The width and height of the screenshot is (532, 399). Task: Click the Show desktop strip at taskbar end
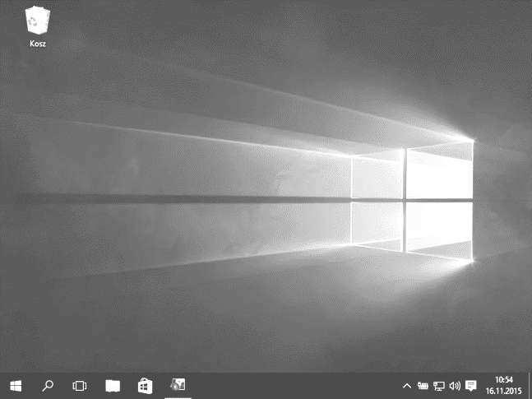pyautogui.click(x=530, y=386)
